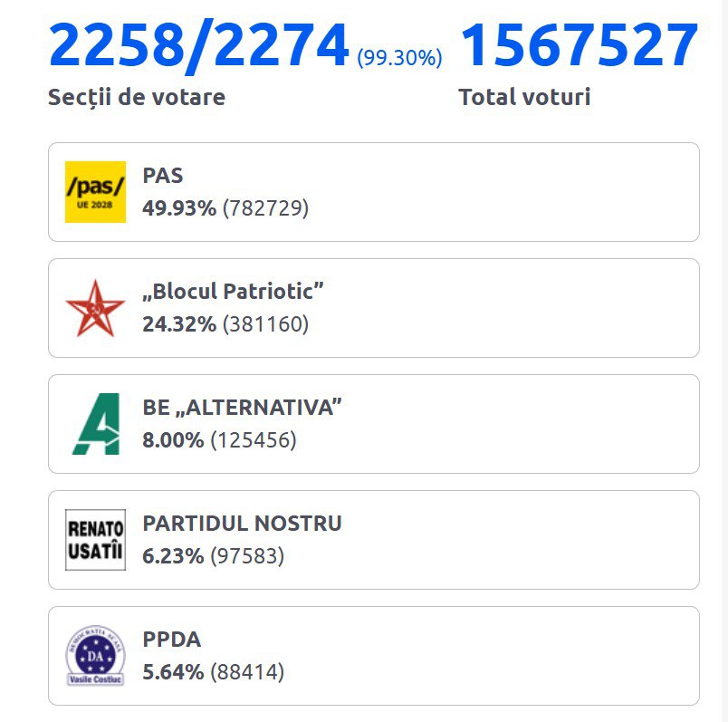Viewport: 728px width, 722px height.
Task: Click the 2258/2274 polling stations counter
Action: [x=198, y=45]
